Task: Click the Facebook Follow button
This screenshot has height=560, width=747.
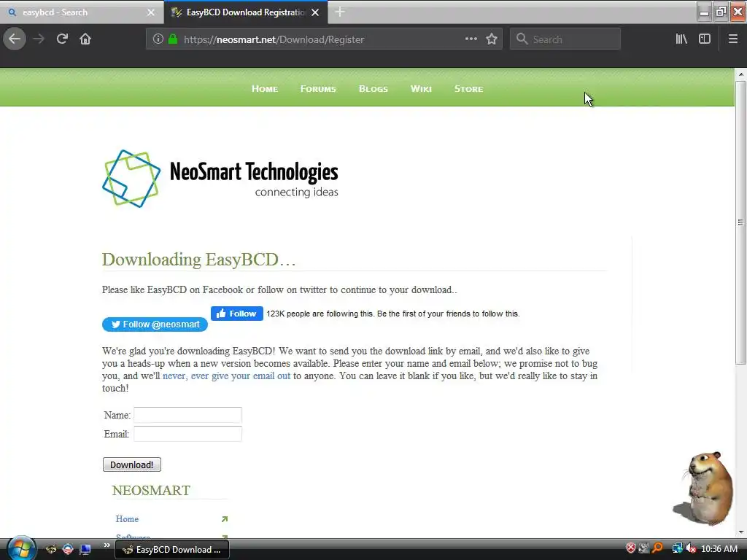Action: pyautogui.click(x=237, y=314)
